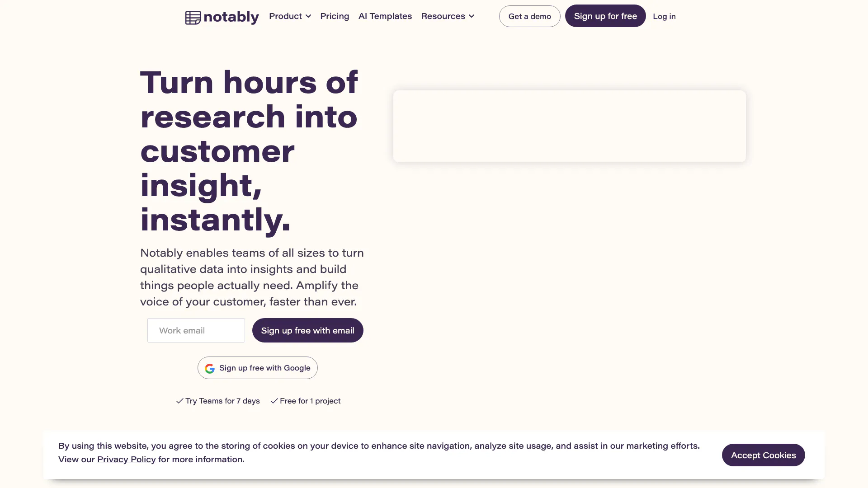The width and height of the screenshot is (868, 488).
Task: Click the checkmark beside Free for 1 project
Action: point(274,401)
